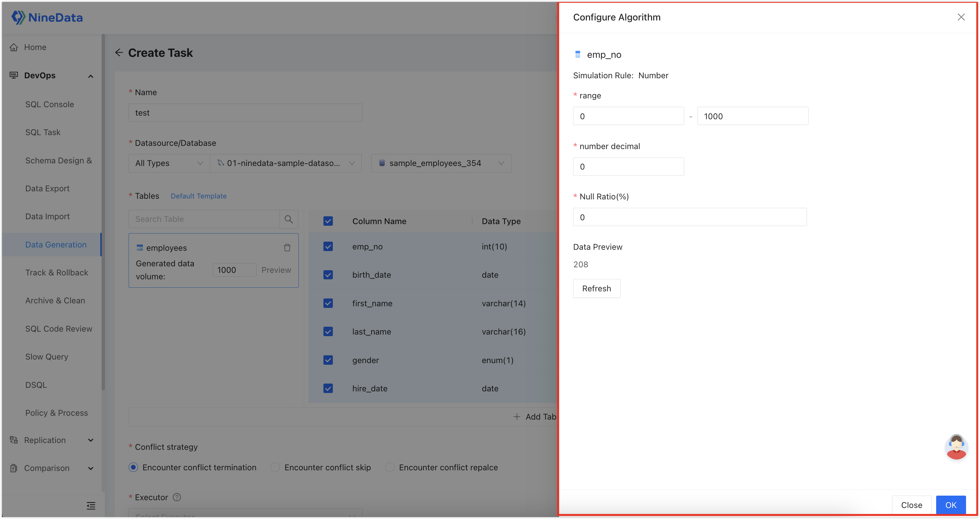
Task: Click the sidebar vertical scrollbar
Action: tap(103, 212)
